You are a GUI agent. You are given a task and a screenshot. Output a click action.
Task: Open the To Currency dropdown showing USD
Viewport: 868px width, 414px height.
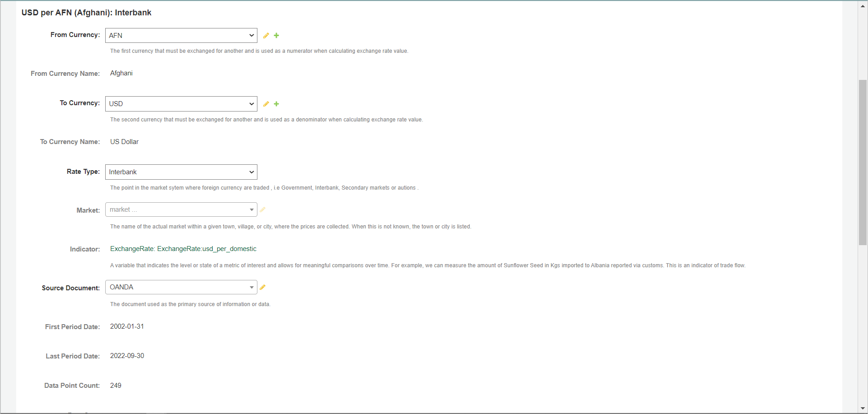[x=181, y=104]
